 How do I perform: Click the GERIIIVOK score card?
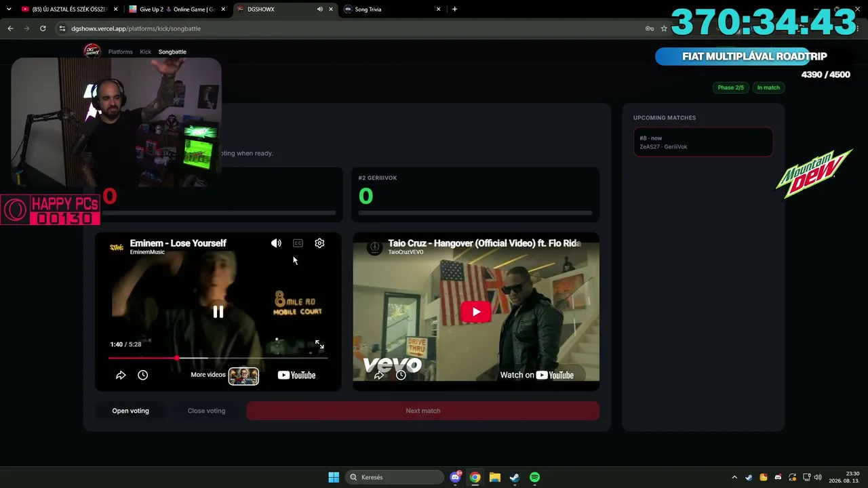pos(475,195)
